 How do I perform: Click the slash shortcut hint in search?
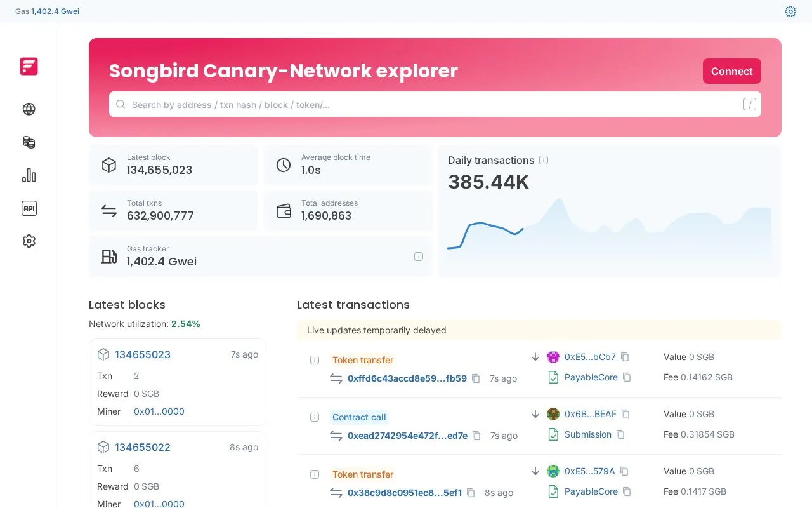(x=750, y=105)
